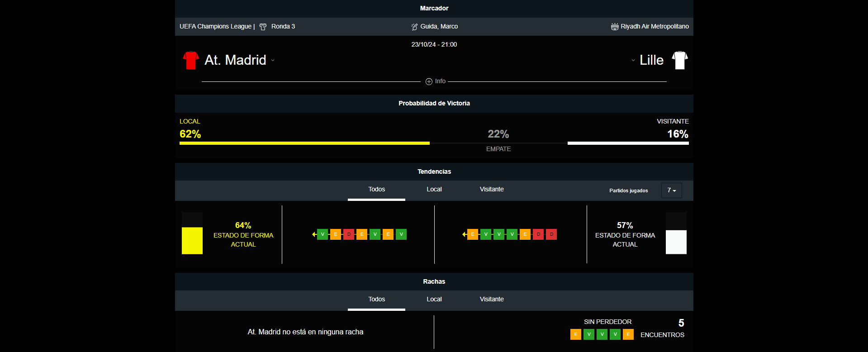The width and height of the screenshot is (868, 352).
Task: Click the UEFA Champions League competition link
Action: [x=215, y=27]
